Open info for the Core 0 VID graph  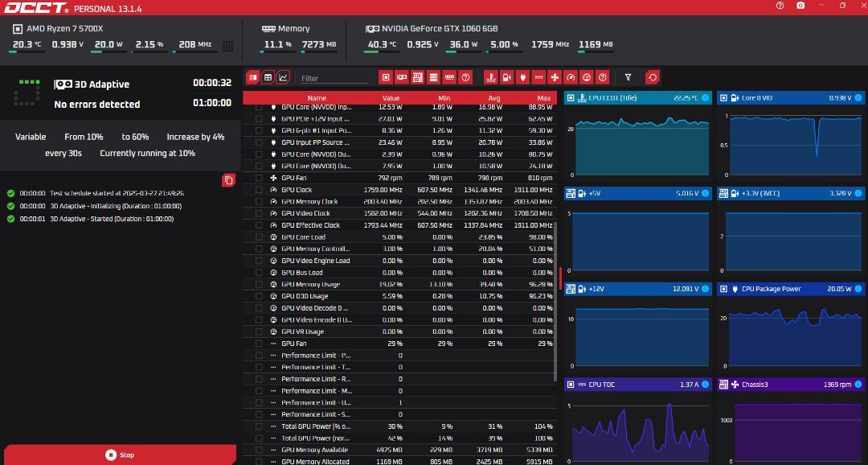858,98
